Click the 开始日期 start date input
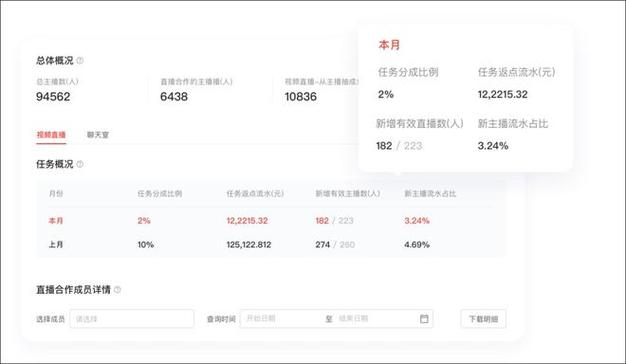 (x=261, y=318)
